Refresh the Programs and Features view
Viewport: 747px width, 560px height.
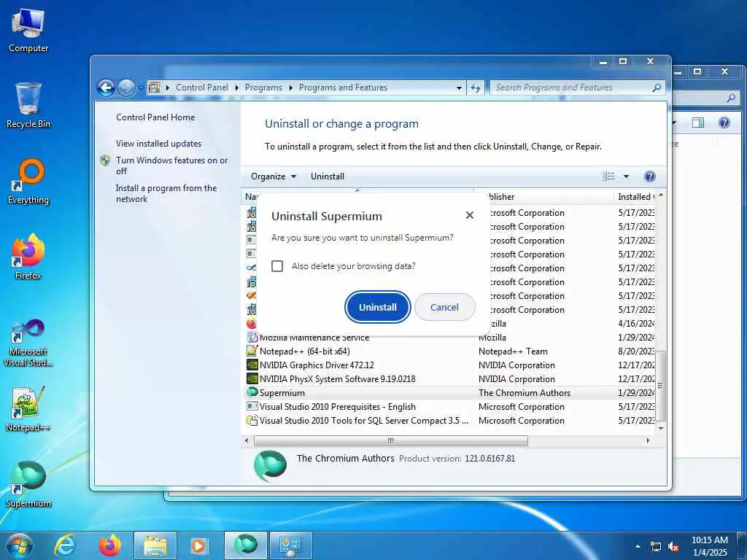(x=476, y=87)
